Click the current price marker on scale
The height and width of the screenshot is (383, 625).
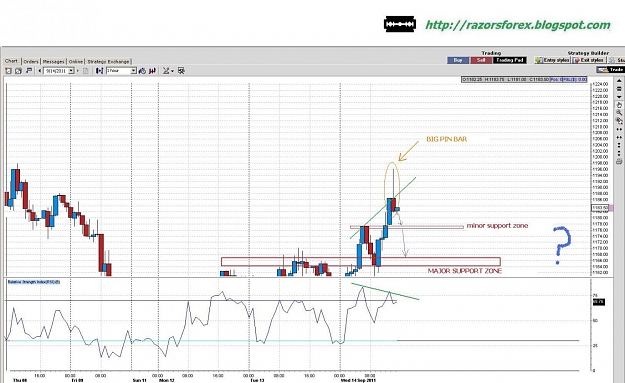pos(600,208)
